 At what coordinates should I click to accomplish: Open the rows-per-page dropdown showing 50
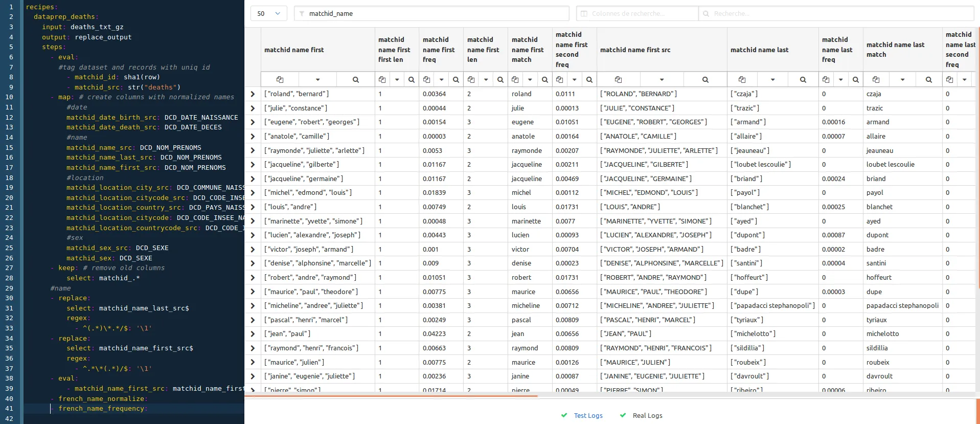[268, 14]
